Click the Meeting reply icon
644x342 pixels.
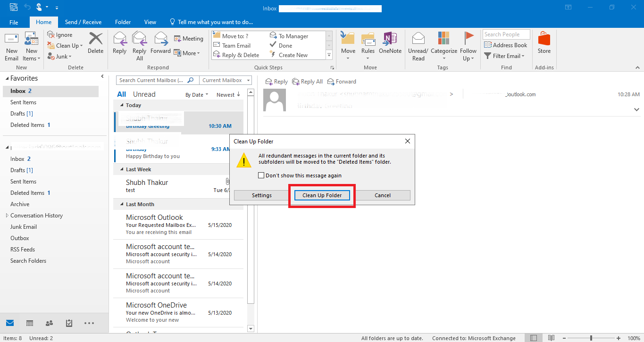click(177, 39)
